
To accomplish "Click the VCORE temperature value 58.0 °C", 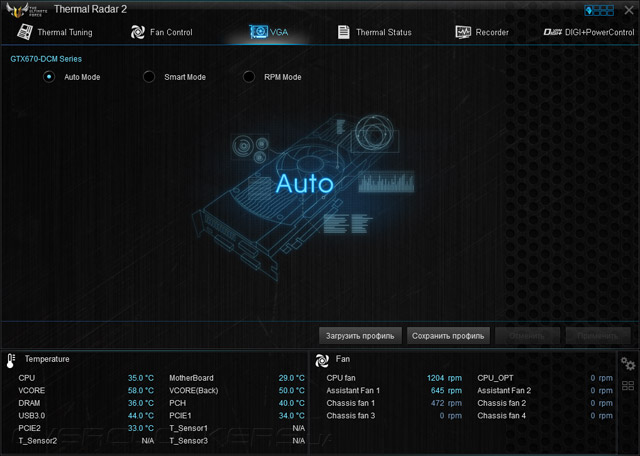I will 141,391.
